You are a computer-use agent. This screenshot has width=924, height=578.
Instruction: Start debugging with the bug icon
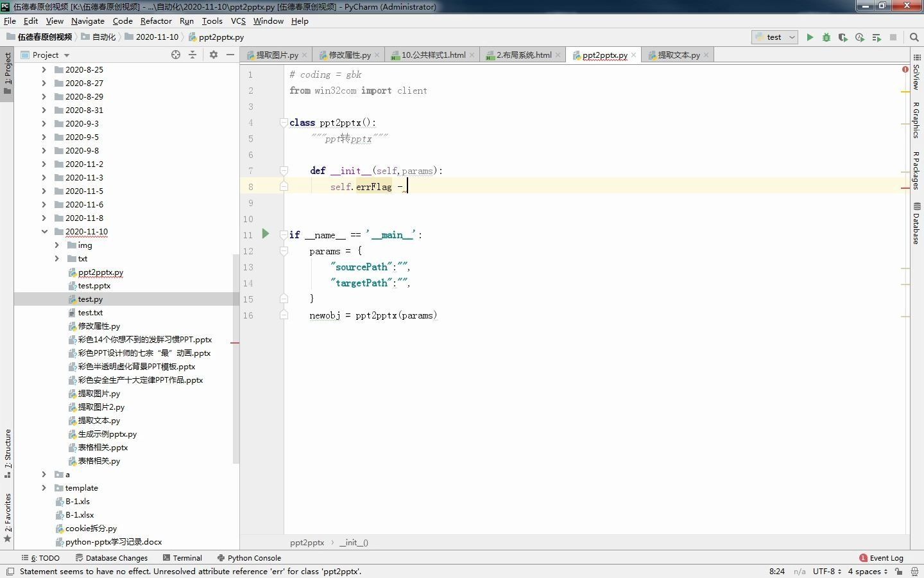pyautogui.click(x=826, y=37)
